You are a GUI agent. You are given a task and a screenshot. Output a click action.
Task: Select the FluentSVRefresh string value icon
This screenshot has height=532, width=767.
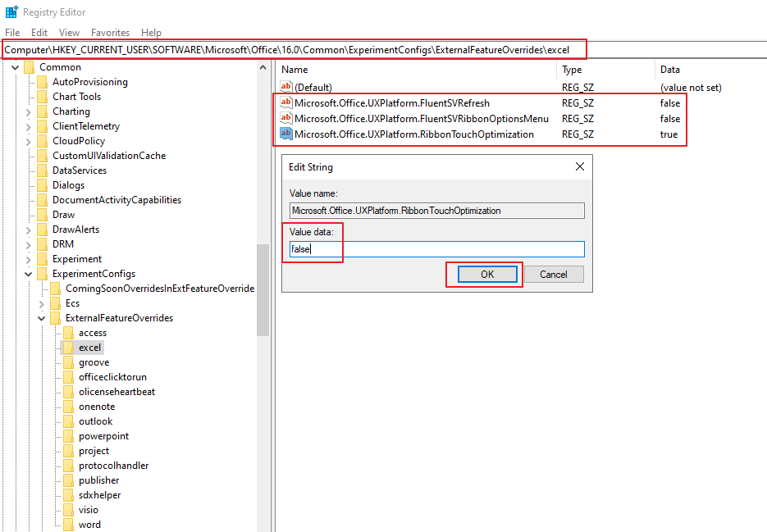pos(286,102)
